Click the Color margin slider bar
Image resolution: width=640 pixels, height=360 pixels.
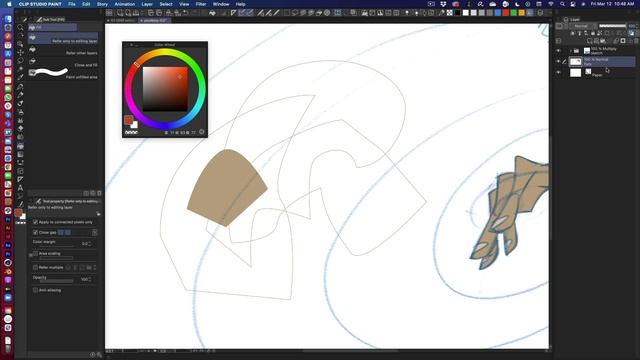tap(56, 246)
